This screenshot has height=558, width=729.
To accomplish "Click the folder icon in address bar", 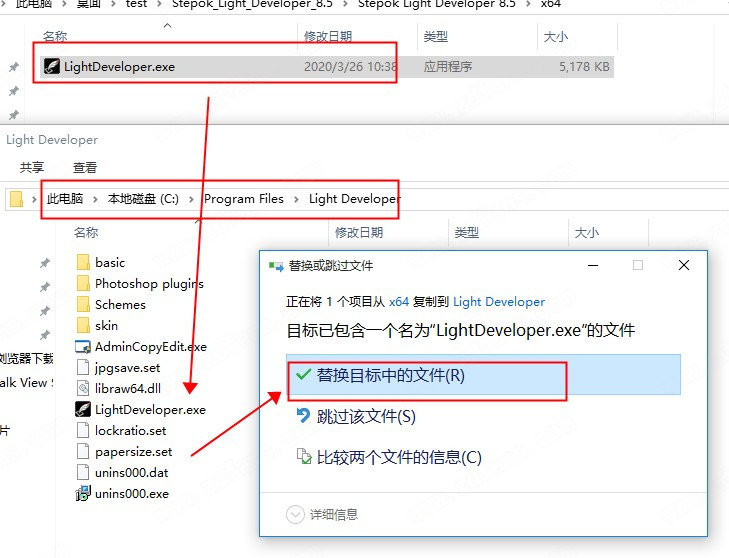I will click(x=16, y=199).
